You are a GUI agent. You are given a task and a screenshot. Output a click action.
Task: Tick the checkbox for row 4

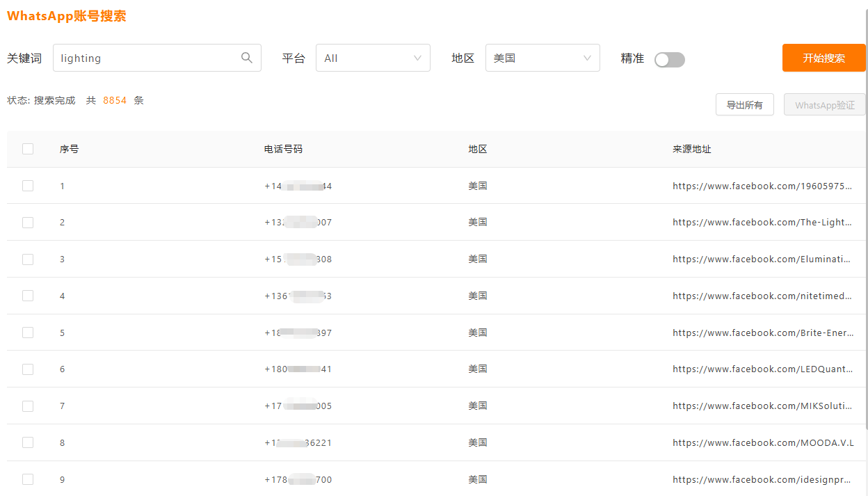coord(28,296)
